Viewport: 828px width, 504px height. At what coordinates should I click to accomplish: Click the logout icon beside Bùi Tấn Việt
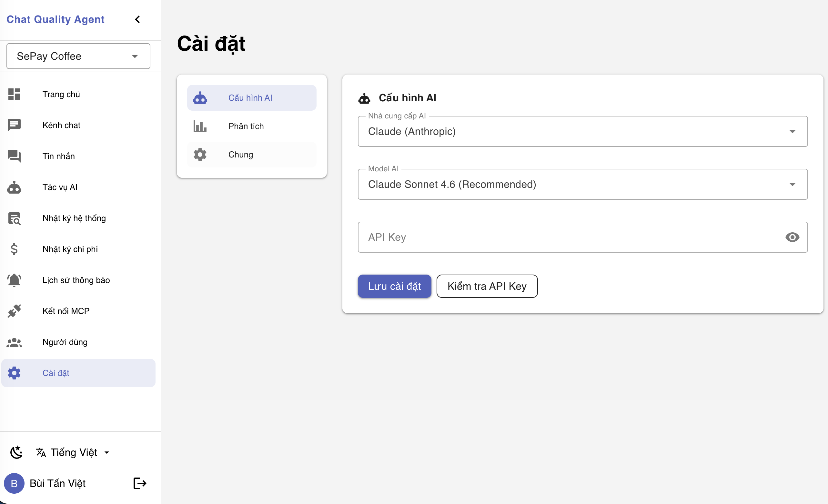click(139, 483)
